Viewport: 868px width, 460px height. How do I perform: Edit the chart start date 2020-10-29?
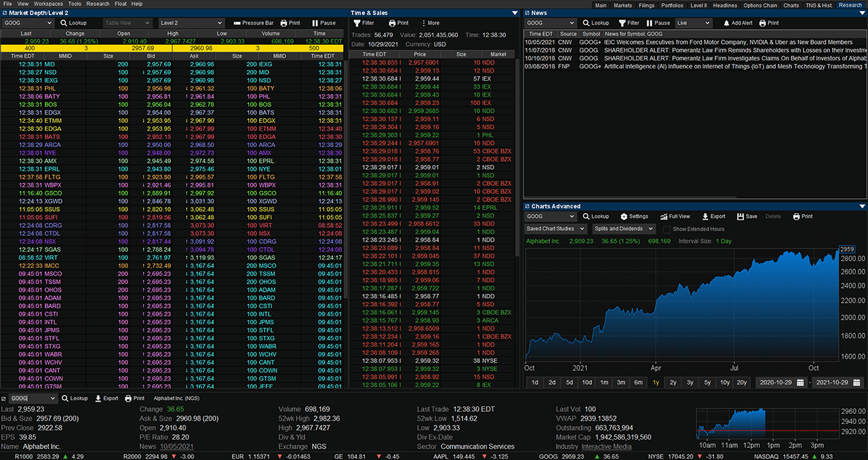click(x=782, y=383)
